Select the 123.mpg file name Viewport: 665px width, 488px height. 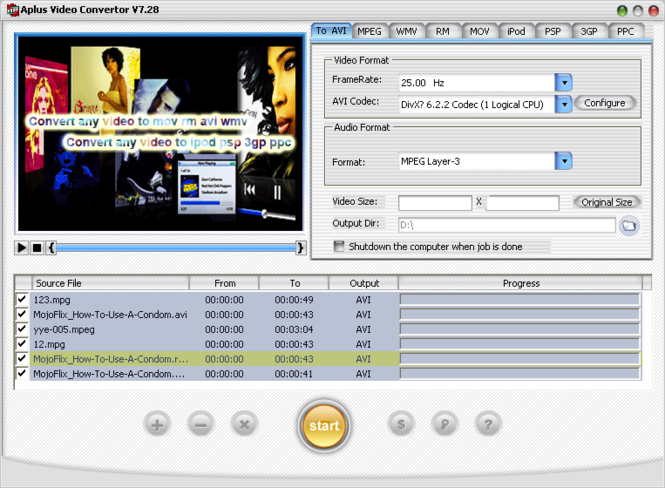click(x=52, y=300)
